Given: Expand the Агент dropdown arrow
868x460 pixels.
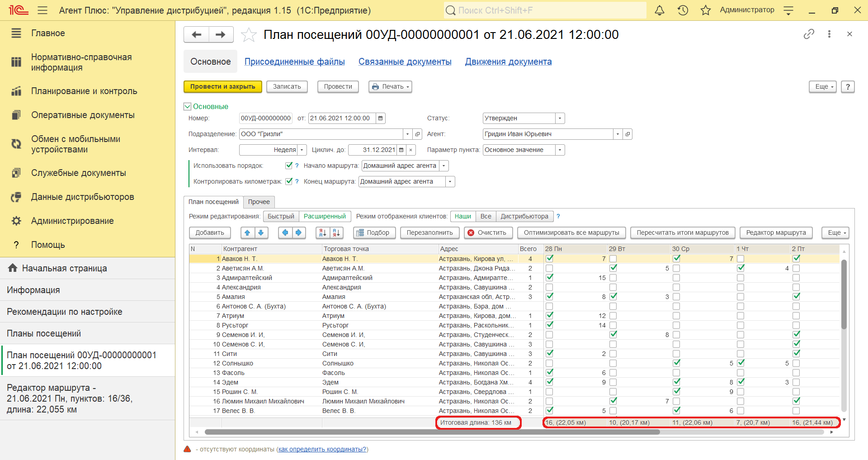Looking at the screenshot, I should 618,134.
